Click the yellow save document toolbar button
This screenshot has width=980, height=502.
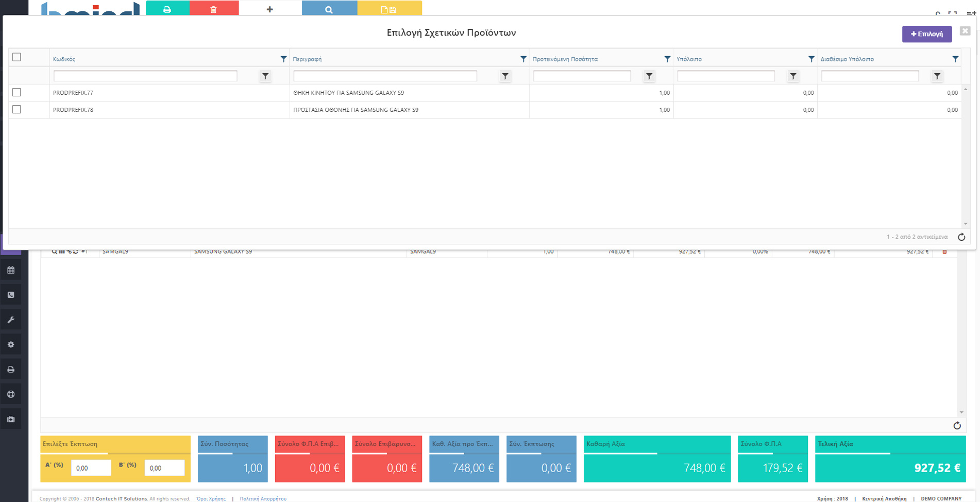[389, 9]
